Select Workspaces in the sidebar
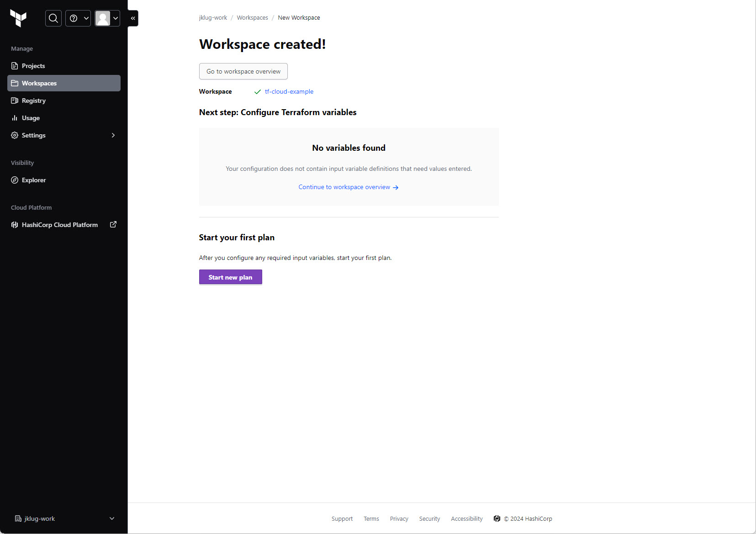 coord(39,83)
